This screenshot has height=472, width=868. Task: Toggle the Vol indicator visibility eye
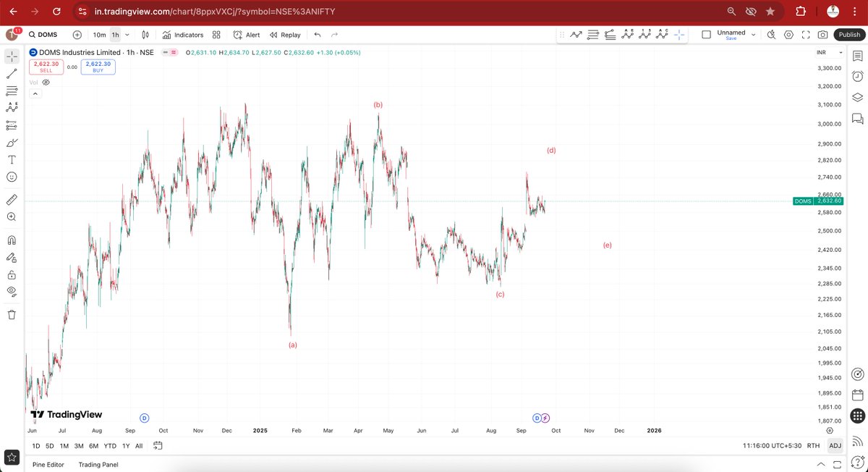click(x=46, y=83)
